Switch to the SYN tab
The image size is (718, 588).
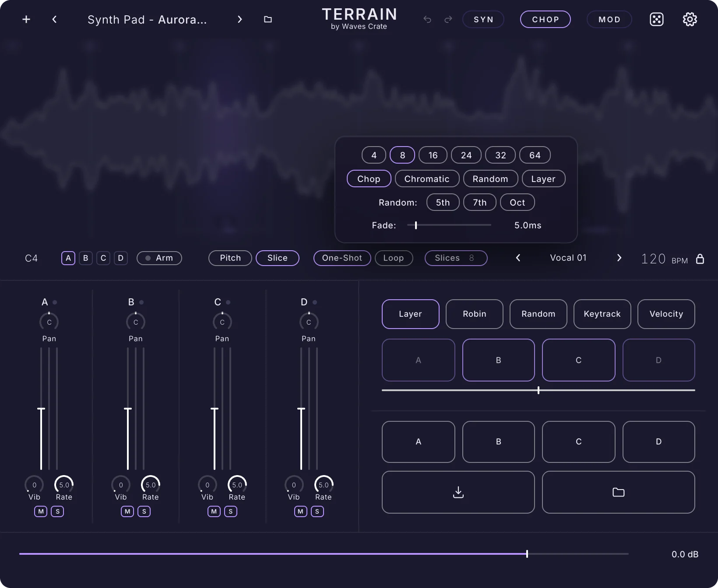point(483,19)
